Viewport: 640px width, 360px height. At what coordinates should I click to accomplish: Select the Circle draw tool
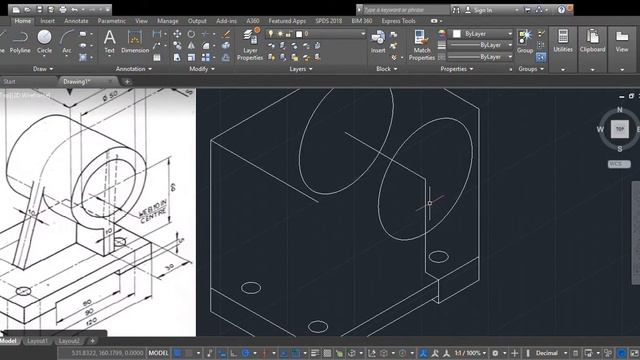pyautogui.click(x=44, y=42)
